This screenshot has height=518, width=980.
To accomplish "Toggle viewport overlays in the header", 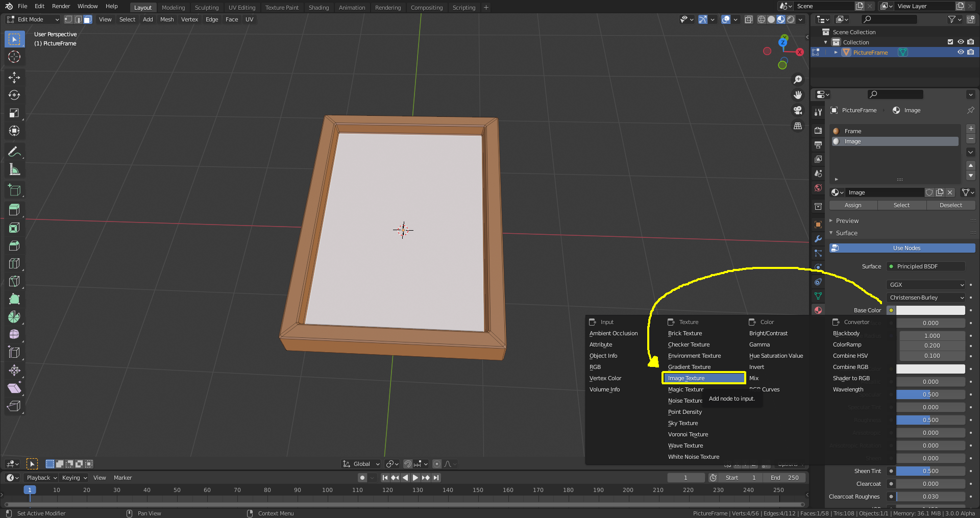I will 725,19.
